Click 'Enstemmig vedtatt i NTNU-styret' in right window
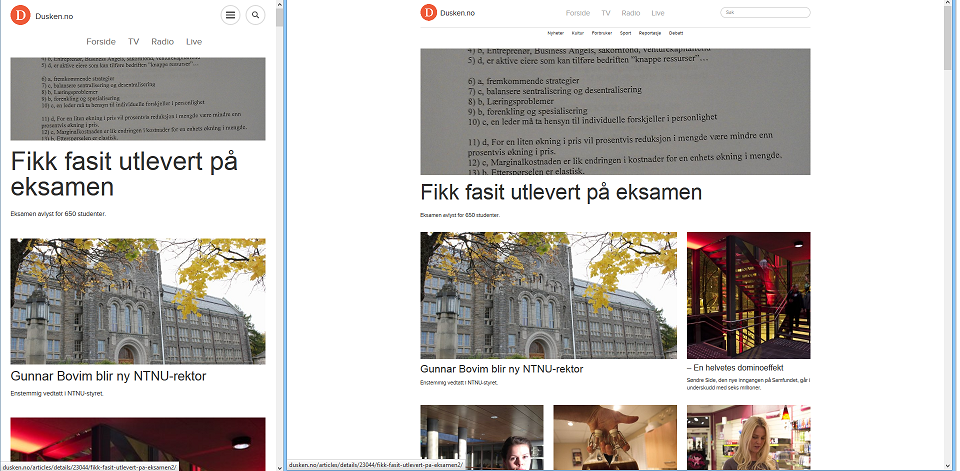 [x=459, y=383]
